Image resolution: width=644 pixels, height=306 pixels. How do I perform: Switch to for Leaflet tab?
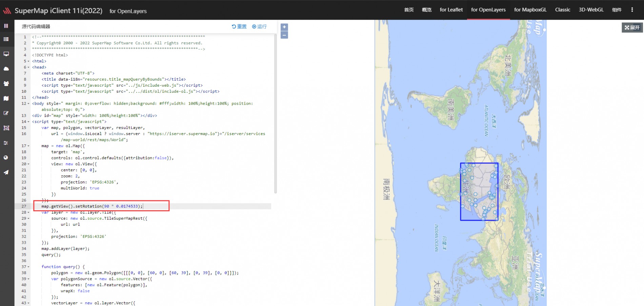pyautogui.click(x=451, y=10)
